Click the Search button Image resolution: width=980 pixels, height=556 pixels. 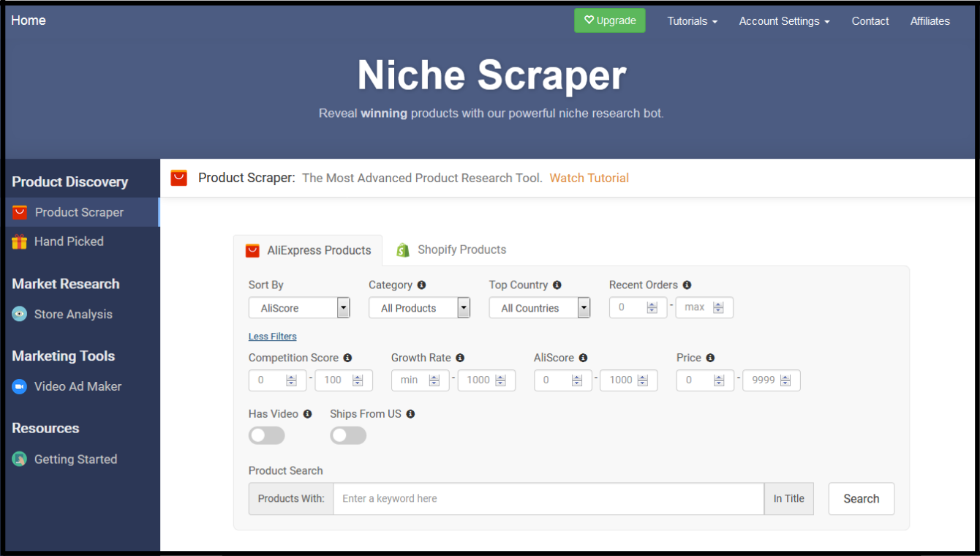(862, 499)
